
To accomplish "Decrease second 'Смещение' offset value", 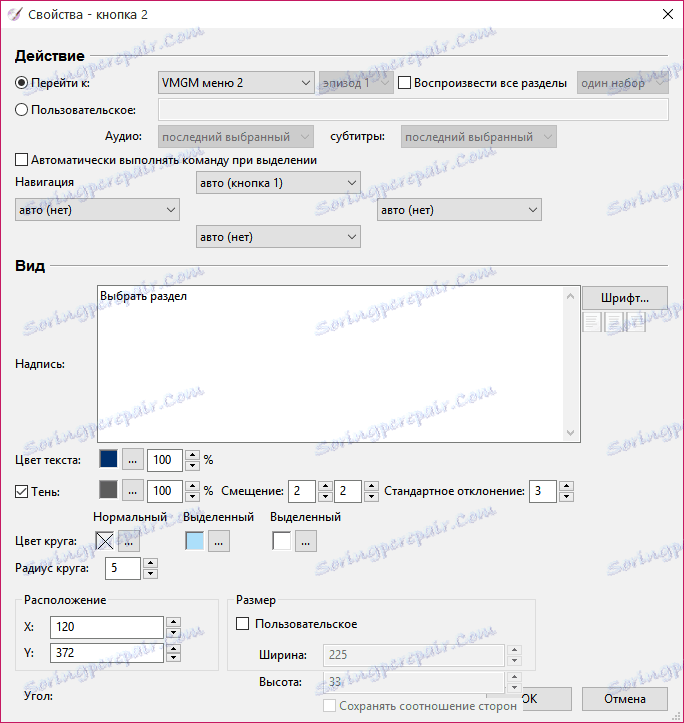I will [371, 497].
